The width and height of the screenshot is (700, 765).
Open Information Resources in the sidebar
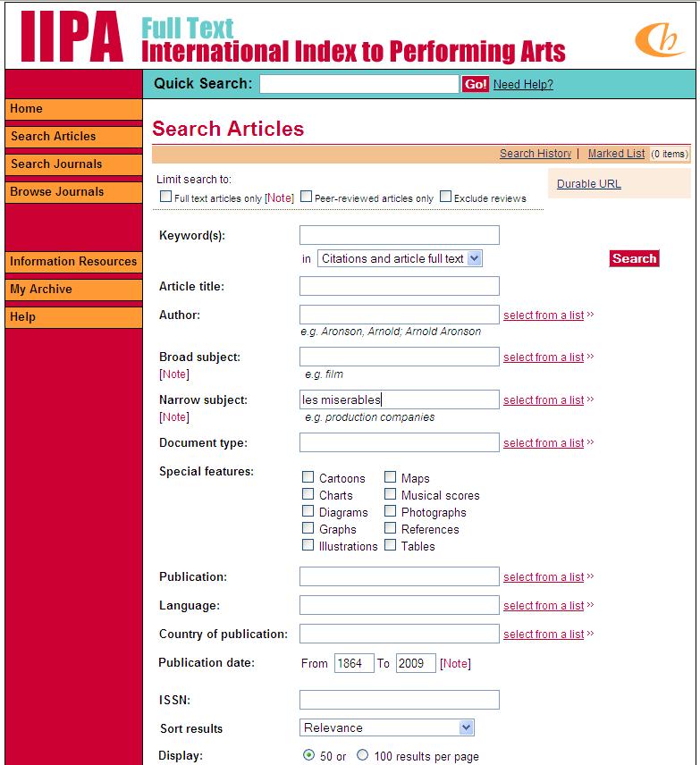[73, 262]
